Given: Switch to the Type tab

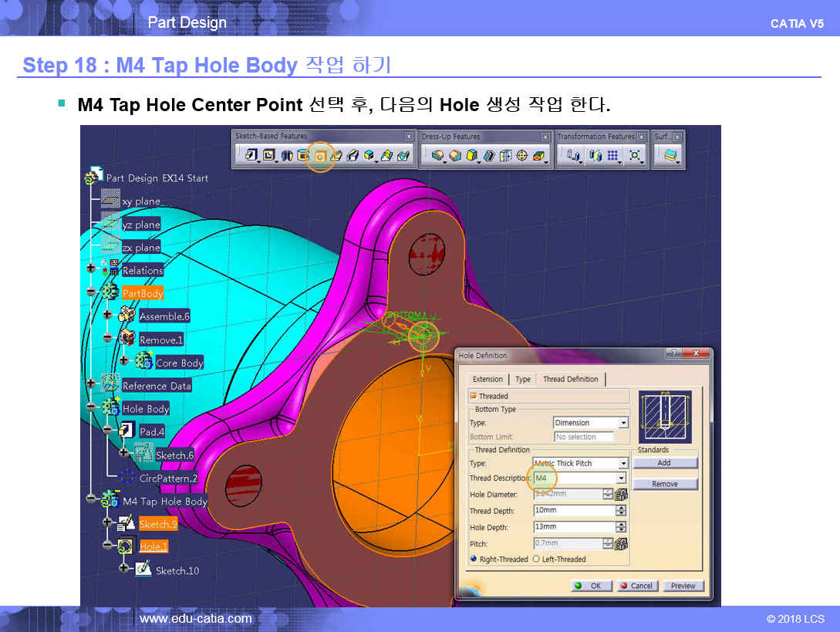Looking at the screenshot, I should (x=523, y=379).
